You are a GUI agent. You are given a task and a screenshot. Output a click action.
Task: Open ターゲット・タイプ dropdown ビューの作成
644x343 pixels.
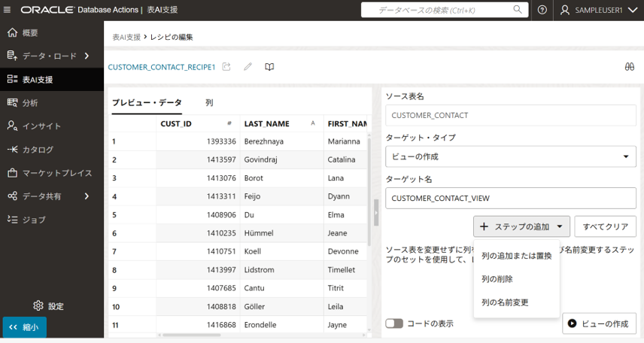(511, 156)
